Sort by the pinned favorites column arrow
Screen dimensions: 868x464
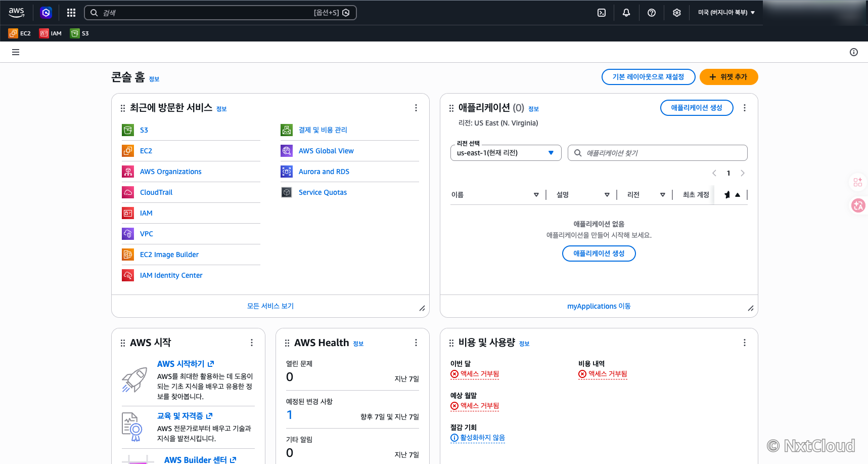pos(738,195)
